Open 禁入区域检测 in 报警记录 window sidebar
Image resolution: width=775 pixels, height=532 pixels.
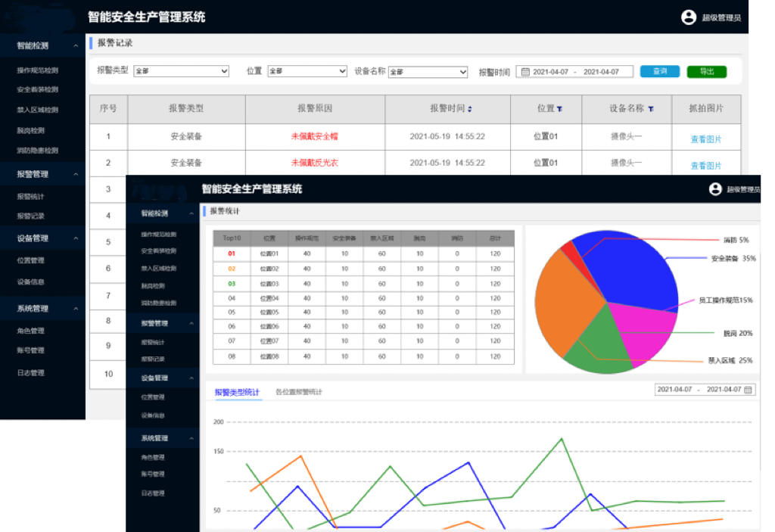click(x=38, y=110)
